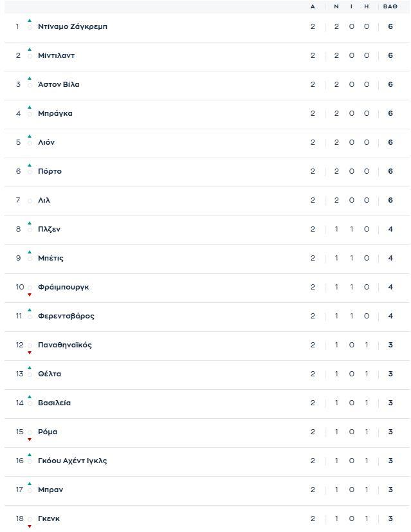This screenshot has width=411, height=532.
Task: Open the Βασιλεία team page
Action: point(54,403)
